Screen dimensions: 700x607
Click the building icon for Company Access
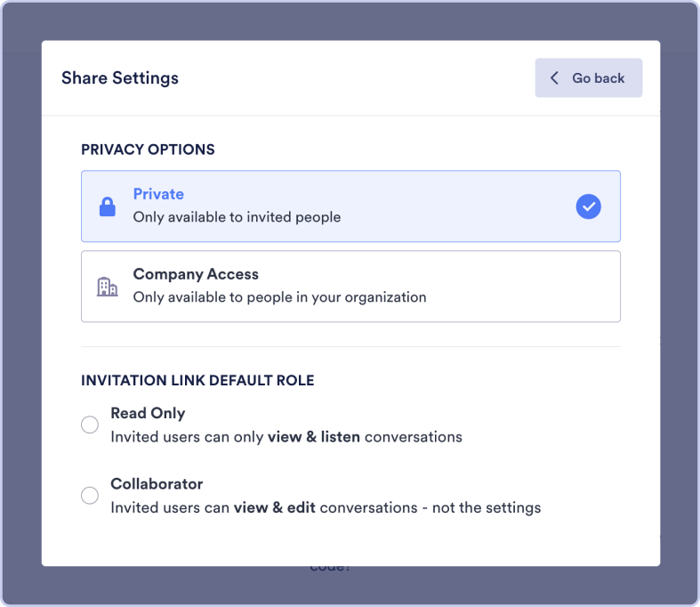[107, 287]
